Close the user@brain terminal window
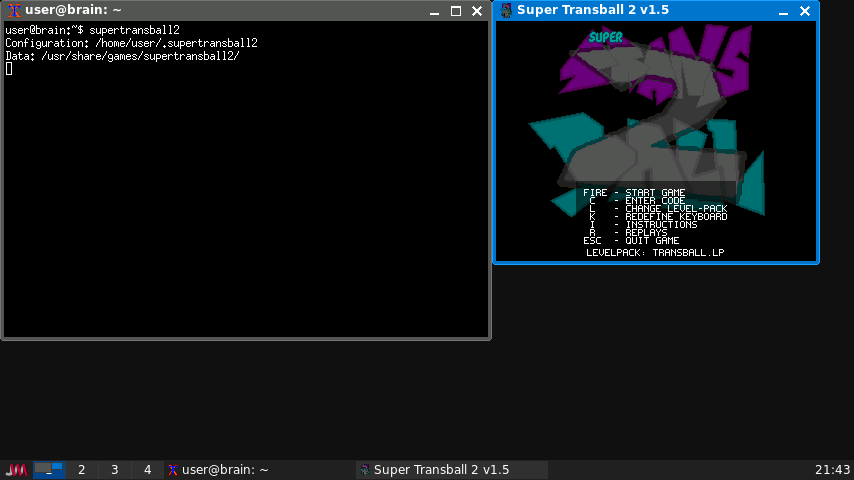854x480 pixels. click(477, 11)
